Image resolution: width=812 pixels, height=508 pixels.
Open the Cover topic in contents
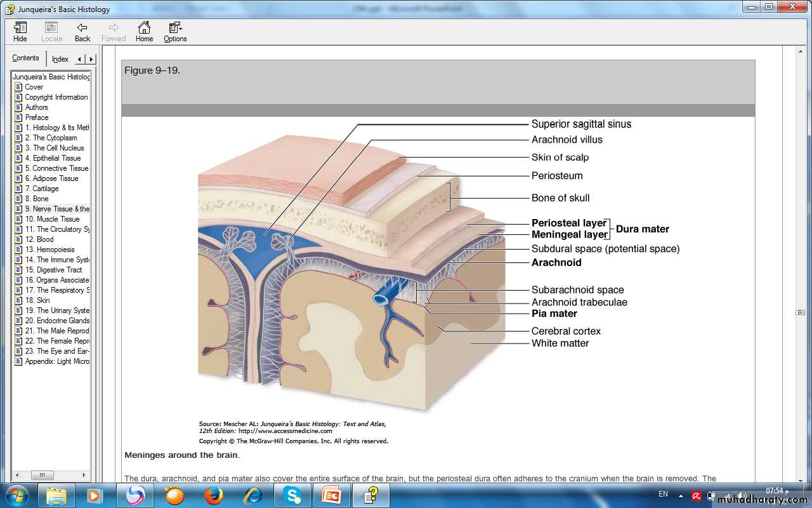pyautogui.click(x=34, y=87)
